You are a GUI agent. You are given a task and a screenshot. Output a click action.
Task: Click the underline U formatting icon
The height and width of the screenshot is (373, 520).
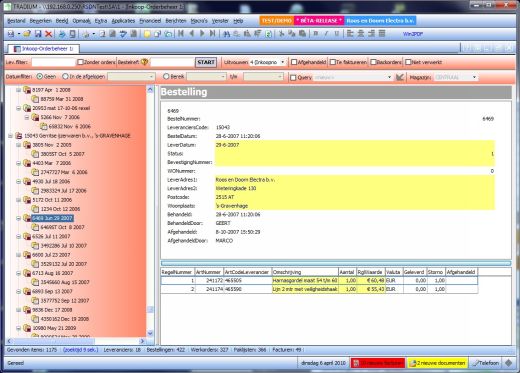[337, 34]
